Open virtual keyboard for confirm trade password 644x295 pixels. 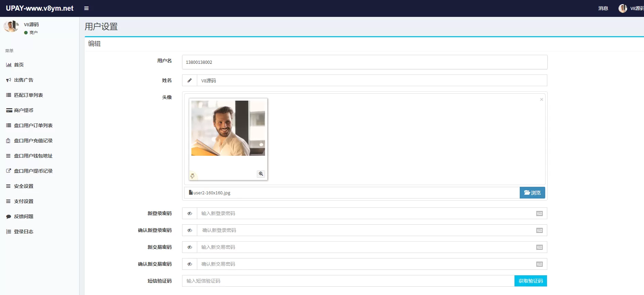(x=539, y=264)
